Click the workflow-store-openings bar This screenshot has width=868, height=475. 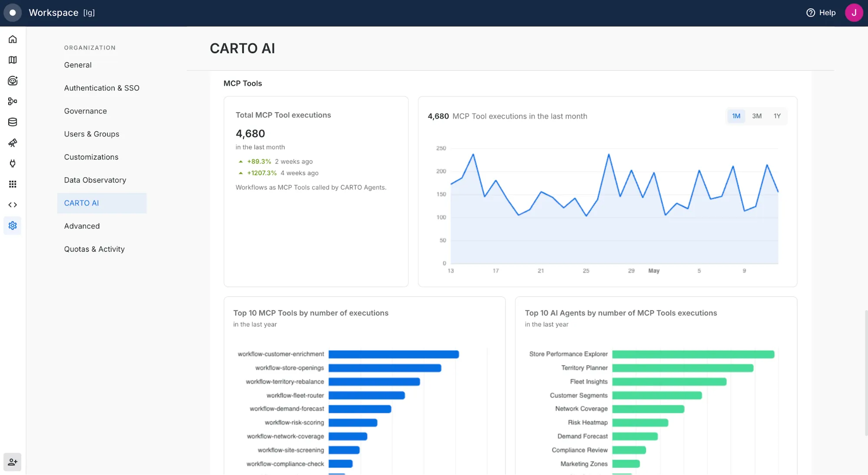click(x=385, y=368)
